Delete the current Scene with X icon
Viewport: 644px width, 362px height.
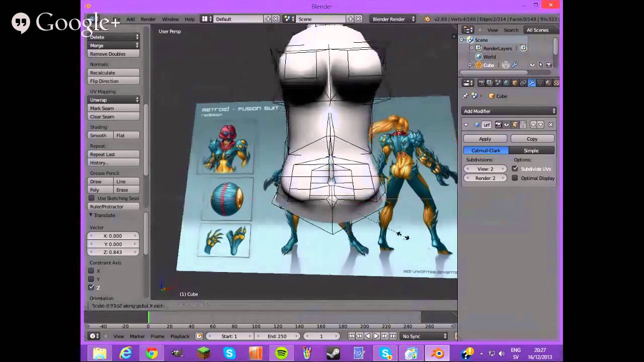pyautogui.click(x=358, y=19)
